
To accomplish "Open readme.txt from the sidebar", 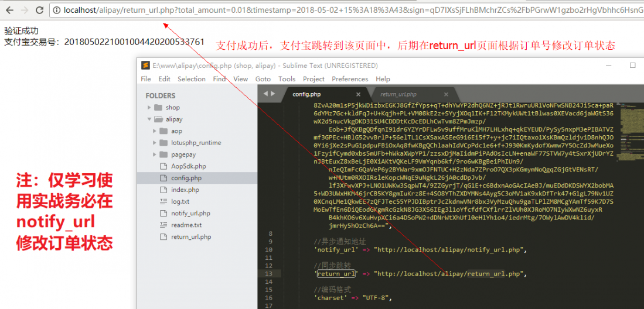I will tap(186, 225).
